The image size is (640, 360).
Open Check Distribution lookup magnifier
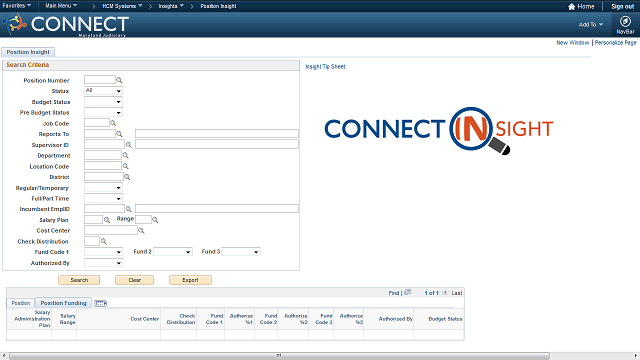point(104,242)
